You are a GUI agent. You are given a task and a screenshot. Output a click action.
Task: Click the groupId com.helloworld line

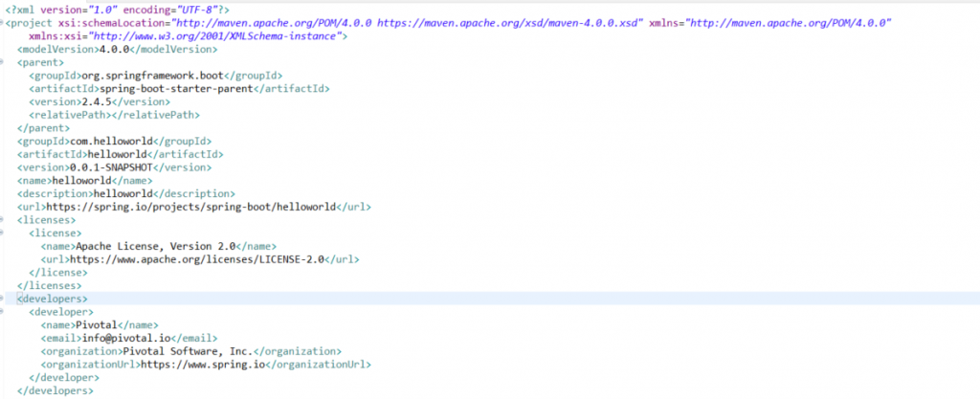tap(114, 141)
